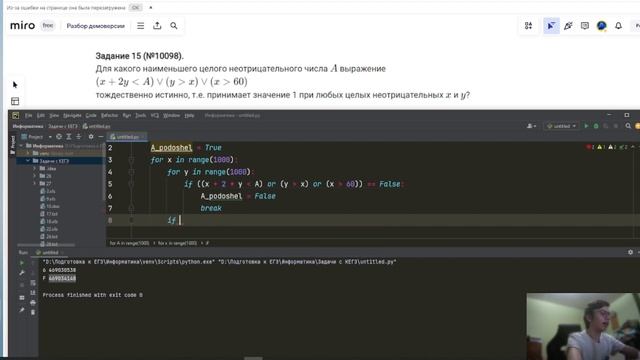The image size is (640, 360).
Task: Click Collapse All in Project panel
Action: (78, 137)
